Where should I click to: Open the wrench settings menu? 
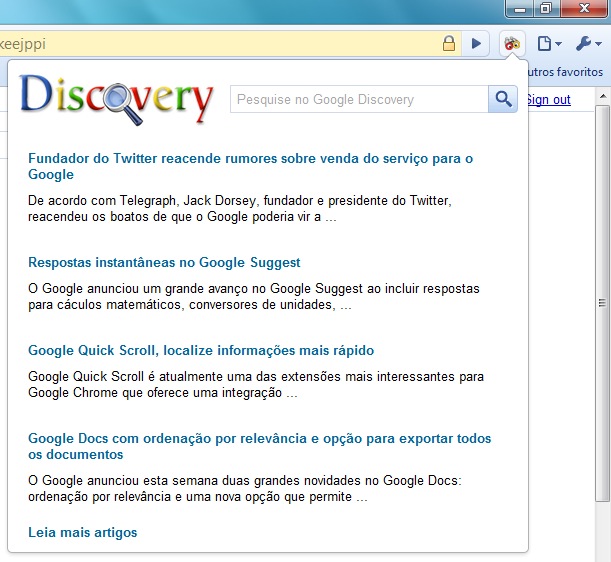coord(588,44)
